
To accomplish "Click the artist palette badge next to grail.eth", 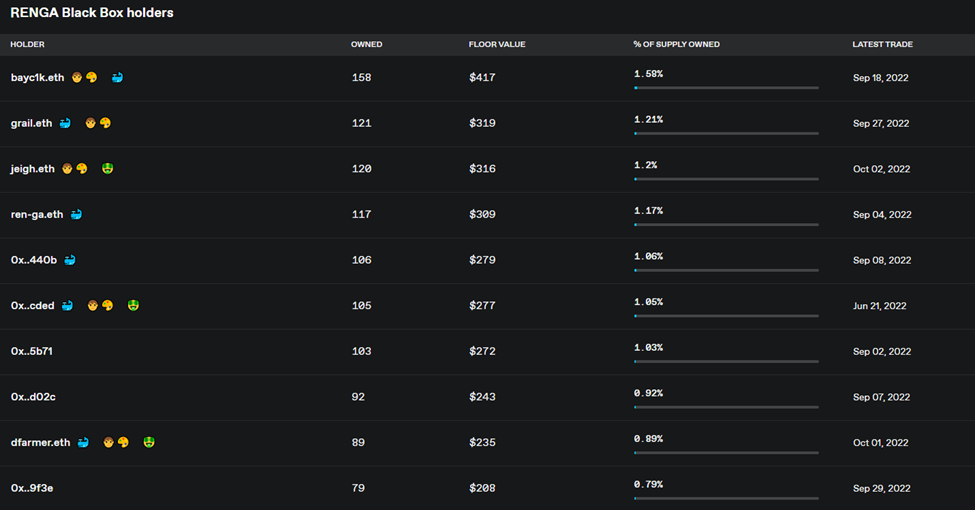I will (x=105, y=123).
